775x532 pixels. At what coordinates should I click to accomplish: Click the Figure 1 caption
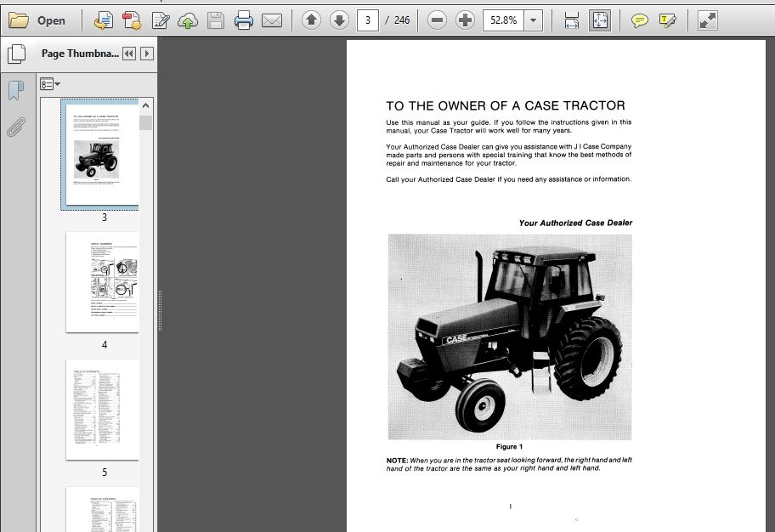pyautogui.click(x=509, y=446)
